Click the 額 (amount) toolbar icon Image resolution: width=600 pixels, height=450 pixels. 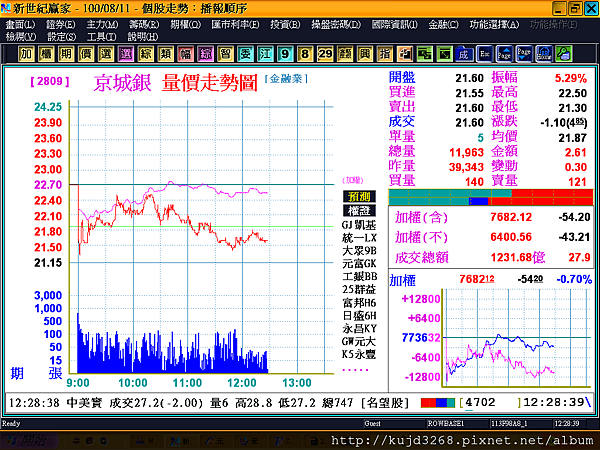click(x=345, y=54)
